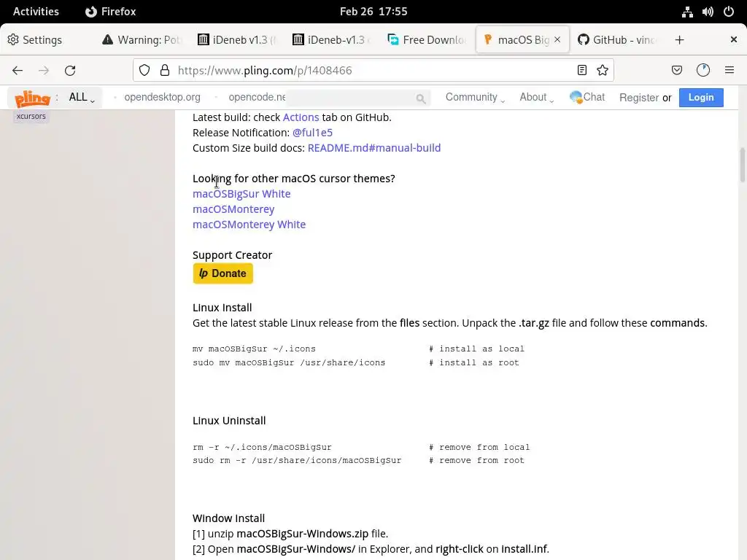Close the macOS Big Sur tab
The width and height of the screenshot is (747, 560).
coord(557,39)
